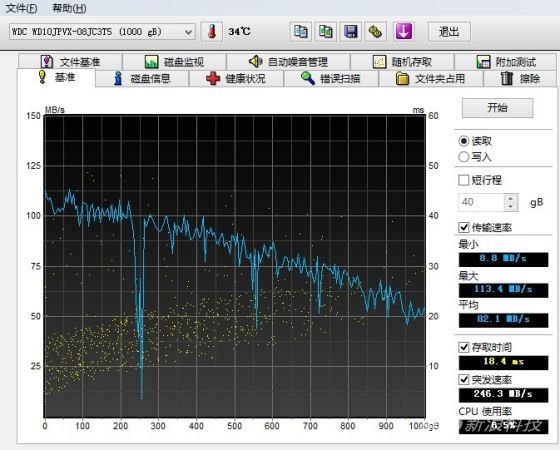The height and width of the screenshot is (450, 560).
Task: Expand the WDC WD10JPVX drive dropdown
Action: click(x=102, y=32)
